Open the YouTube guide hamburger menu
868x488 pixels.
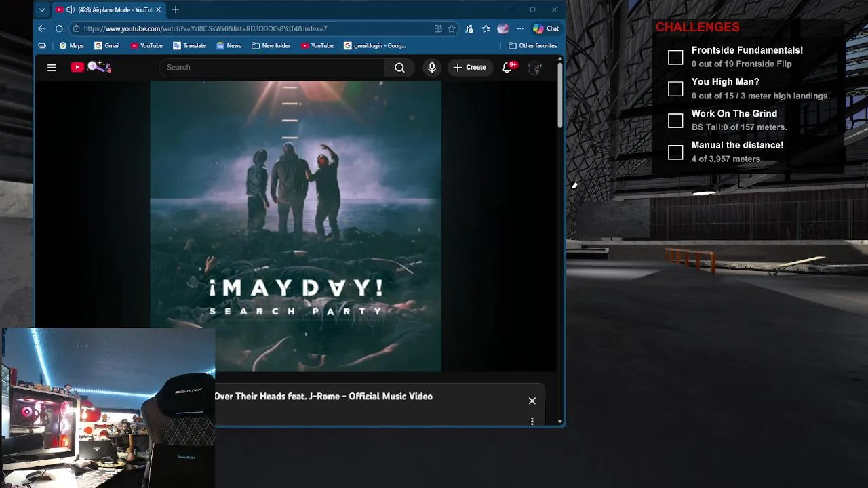coord(52,67)
